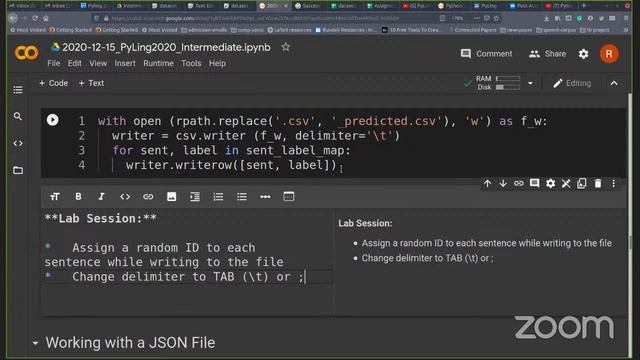Click the Lab Session rendered preview heading

(365, 223)
